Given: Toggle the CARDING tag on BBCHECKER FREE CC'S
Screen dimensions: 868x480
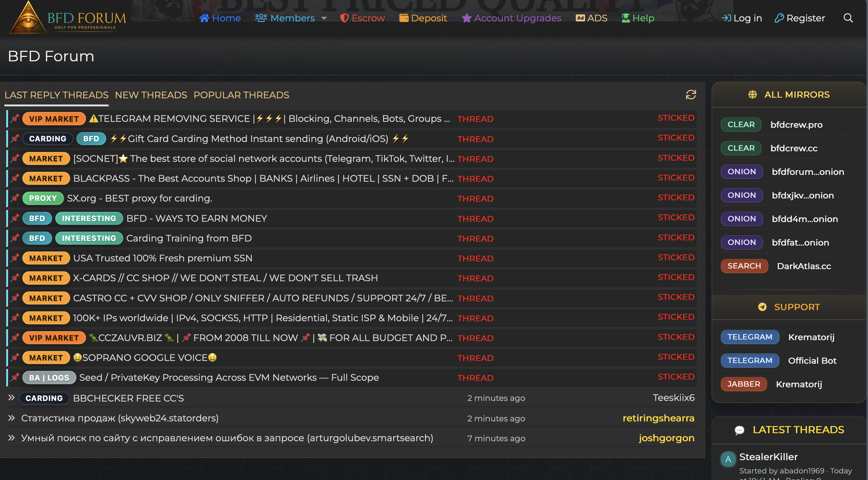Looking at the screenshot, I should pos(44,398).
